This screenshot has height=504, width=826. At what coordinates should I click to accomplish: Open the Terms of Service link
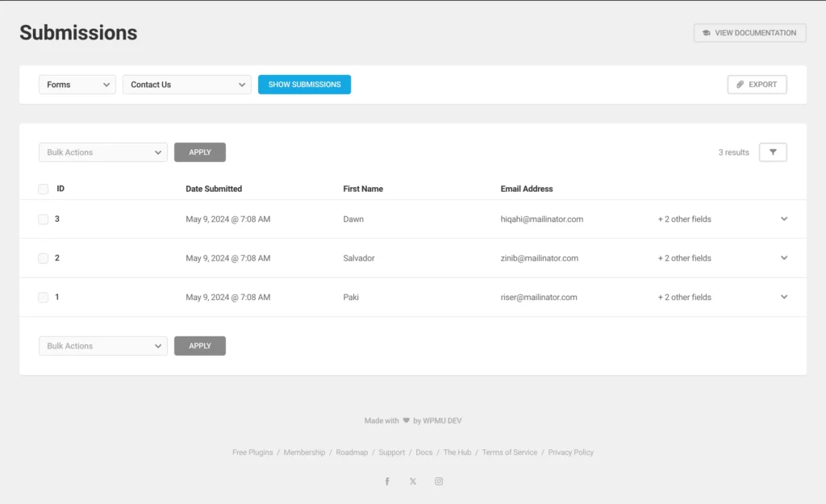(510, 452)
